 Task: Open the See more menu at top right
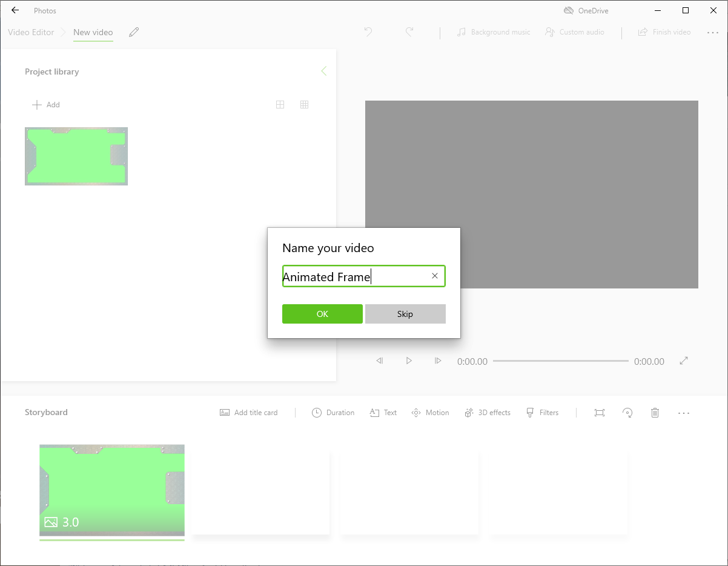pos(713,32)
